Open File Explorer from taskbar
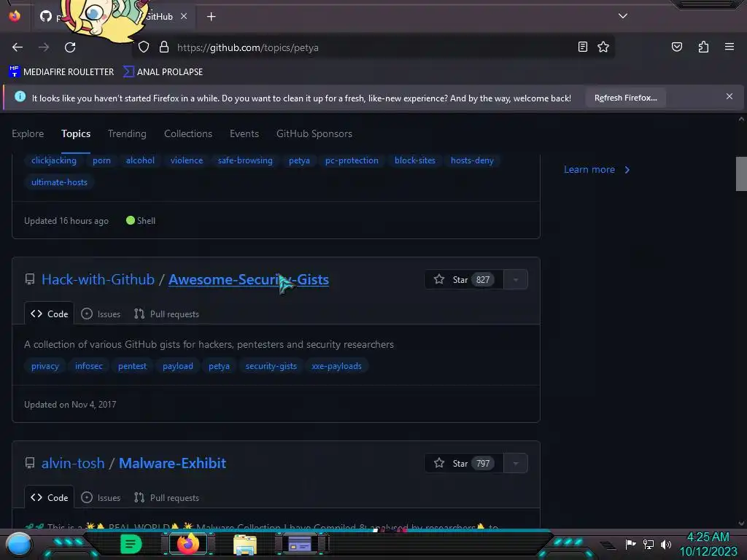This screenshot has height=560, width=747. pyautogui.click(x=245, y=544)
